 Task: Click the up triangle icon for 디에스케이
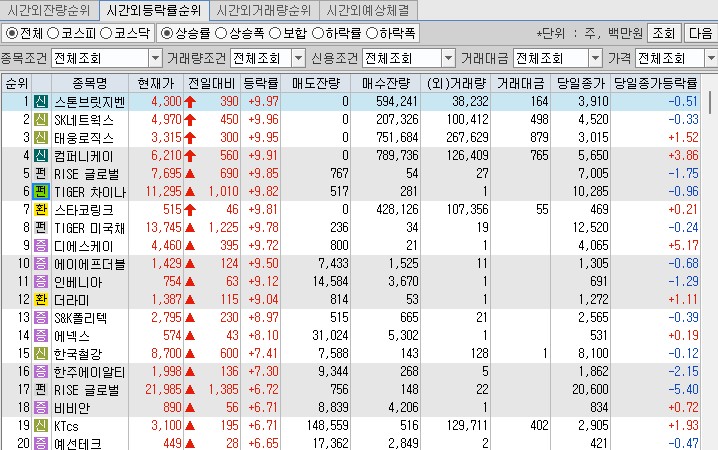(190, 246)
